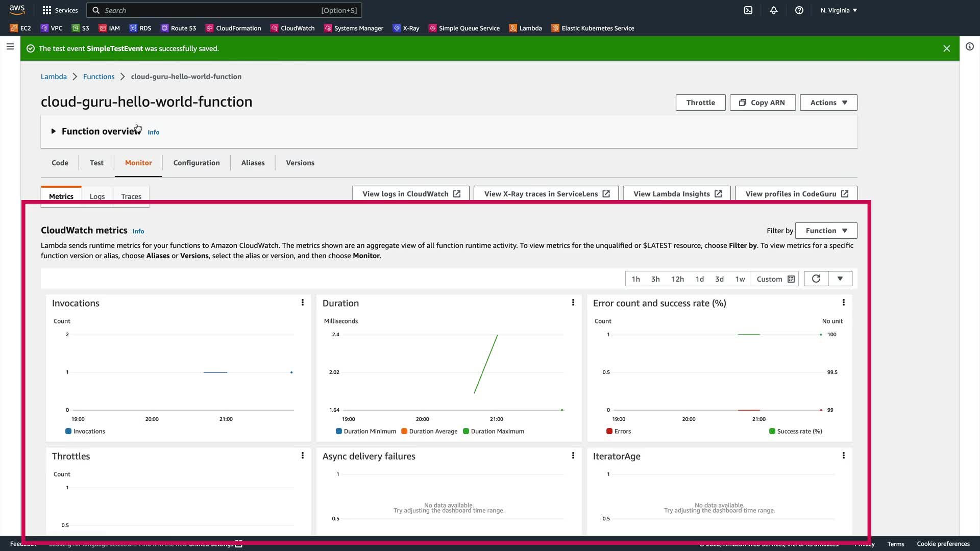The width and height of the screenshot is (980, 551).
Task: Click the Custom time range calendar icon
Action: pyautogui.click(x=791, y=279)
